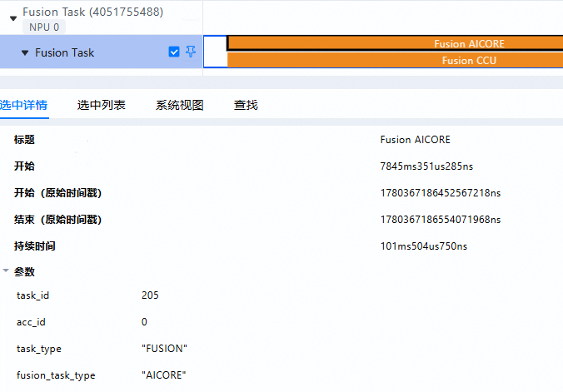Switch to the 选中详情 tab
Screen dimensions: 563x392
pos(23,105)
